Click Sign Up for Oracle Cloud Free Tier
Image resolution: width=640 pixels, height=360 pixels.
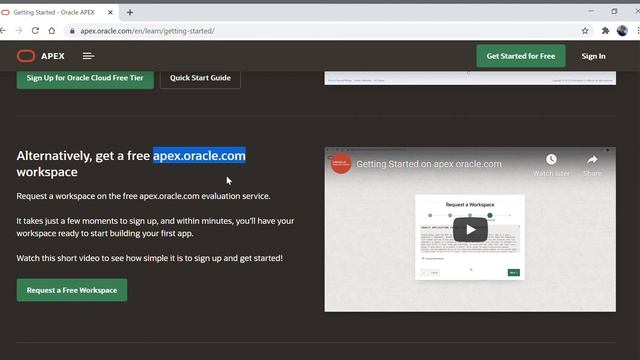click(85, 78)
